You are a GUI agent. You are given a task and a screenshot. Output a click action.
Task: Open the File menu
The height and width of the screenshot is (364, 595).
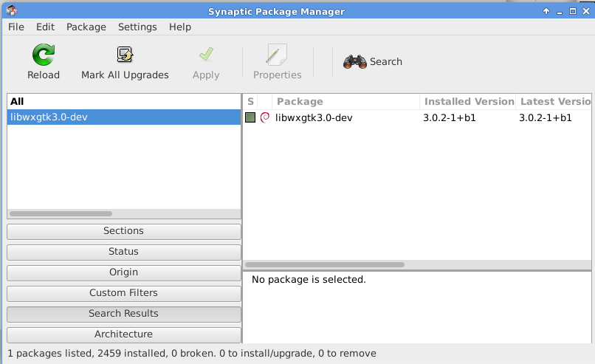pos(16,27)
